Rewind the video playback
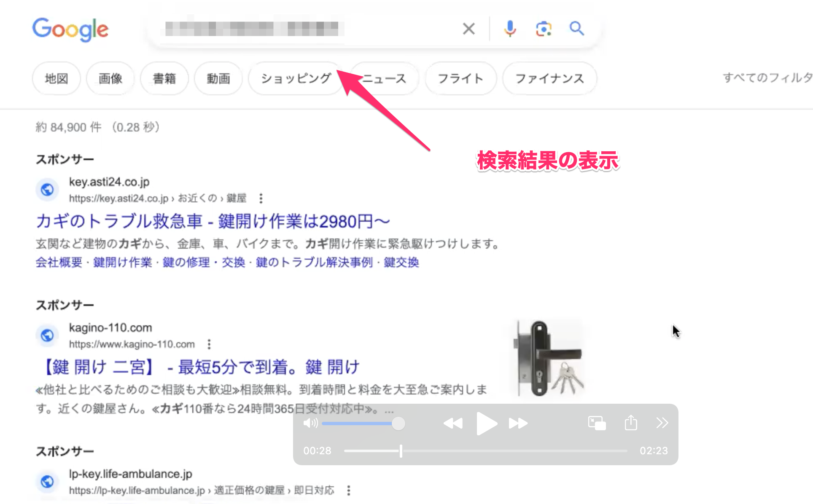 click(453, 423)
